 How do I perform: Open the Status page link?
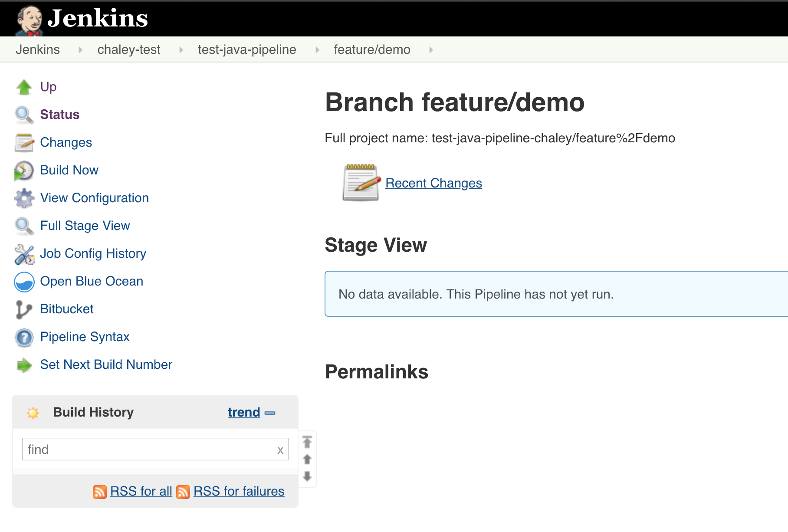pyautogui.click(x=60, y=115)
